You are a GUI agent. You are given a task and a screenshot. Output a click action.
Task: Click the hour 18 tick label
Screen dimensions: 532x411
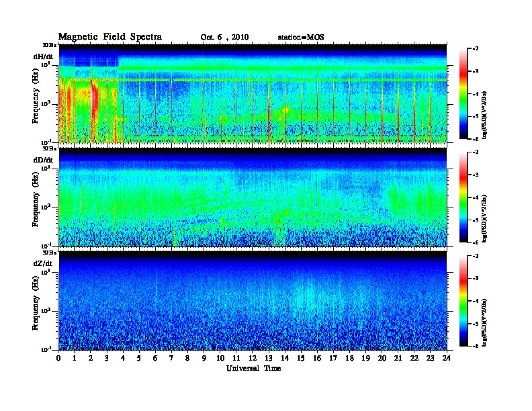pyautogui.click(x=349, y=358)
